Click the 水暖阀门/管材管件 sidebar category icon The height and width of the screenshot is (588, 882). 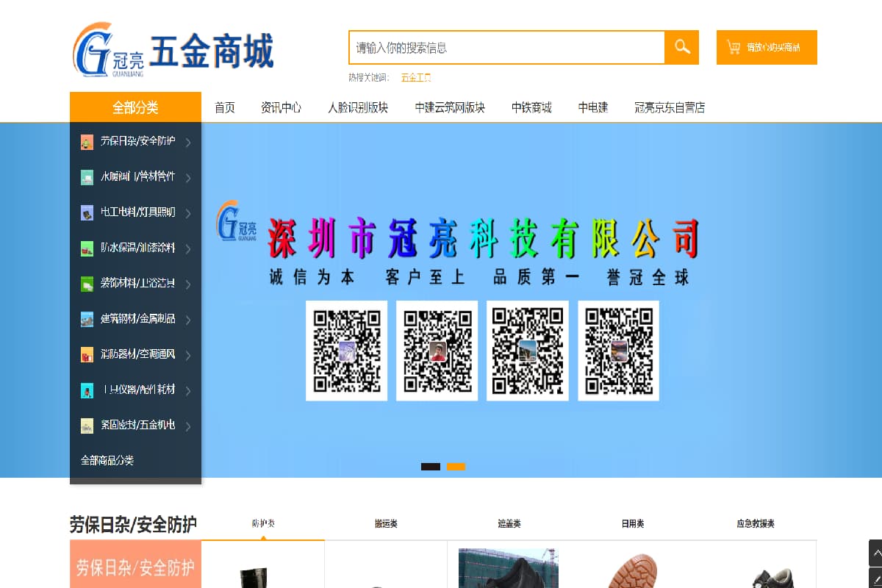[x=87, y=177]
